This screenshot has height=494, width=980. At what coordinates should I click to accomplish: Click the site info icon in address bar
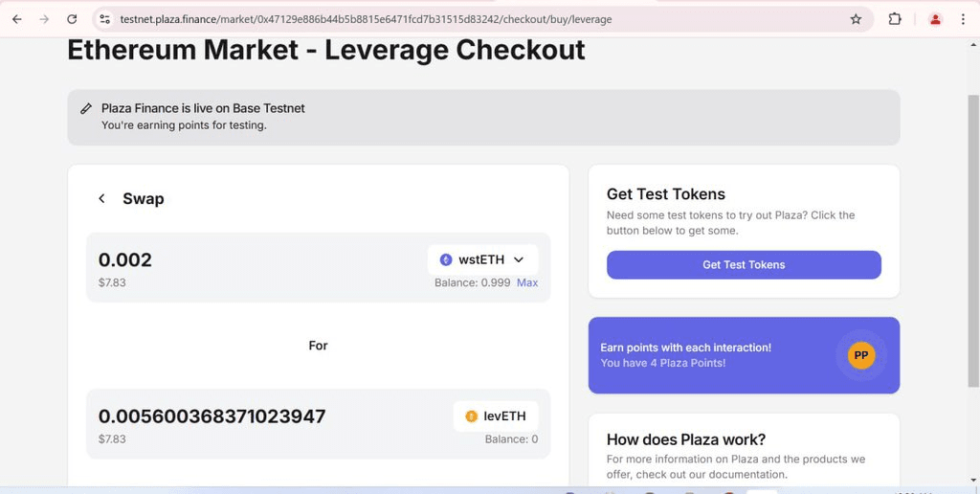[105, 19]
